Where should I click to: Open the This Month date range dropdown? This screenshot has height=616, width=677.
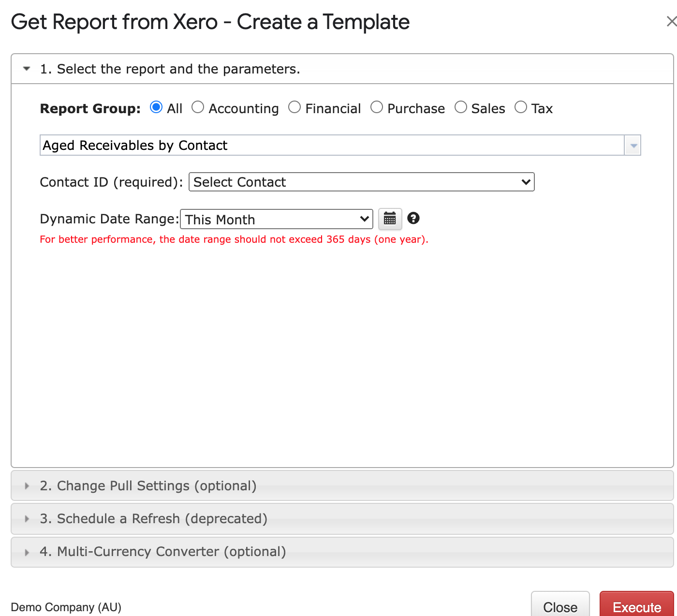pos(277,219)
